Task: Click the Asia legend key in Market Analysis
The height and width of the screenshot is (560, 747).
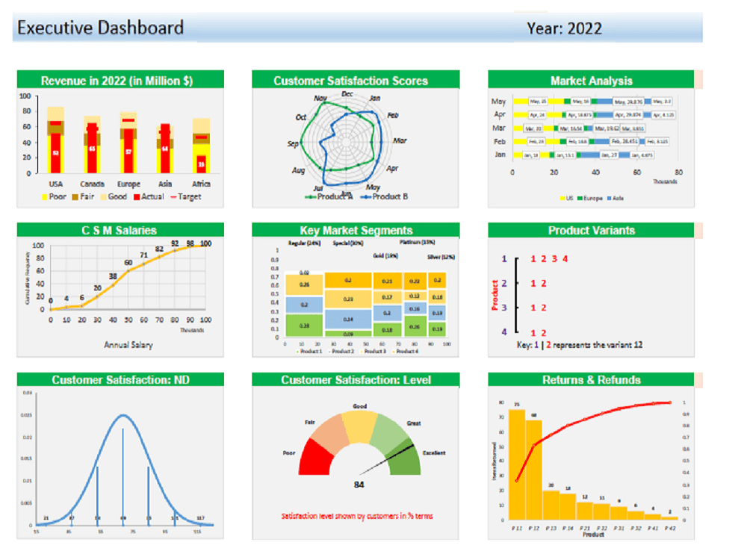Action: (x=609, y=198)
